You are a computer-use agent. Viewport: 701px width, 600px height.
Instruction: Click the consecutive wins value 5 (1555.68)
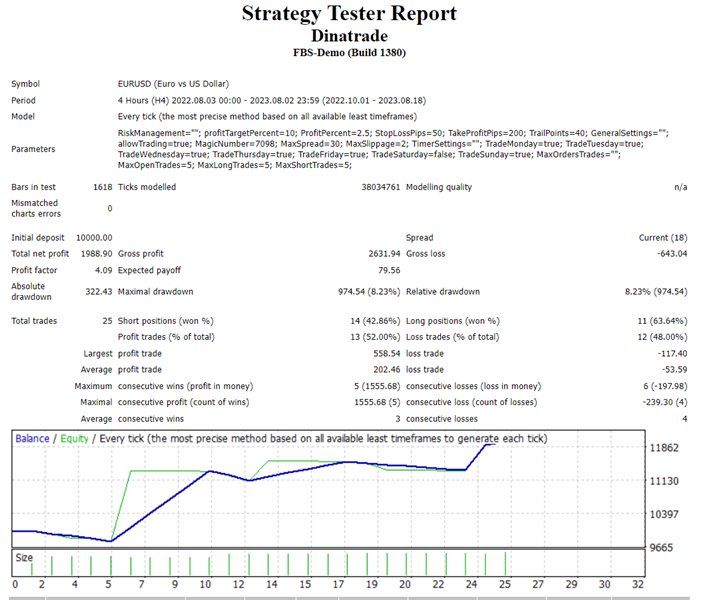pos(377,386)
